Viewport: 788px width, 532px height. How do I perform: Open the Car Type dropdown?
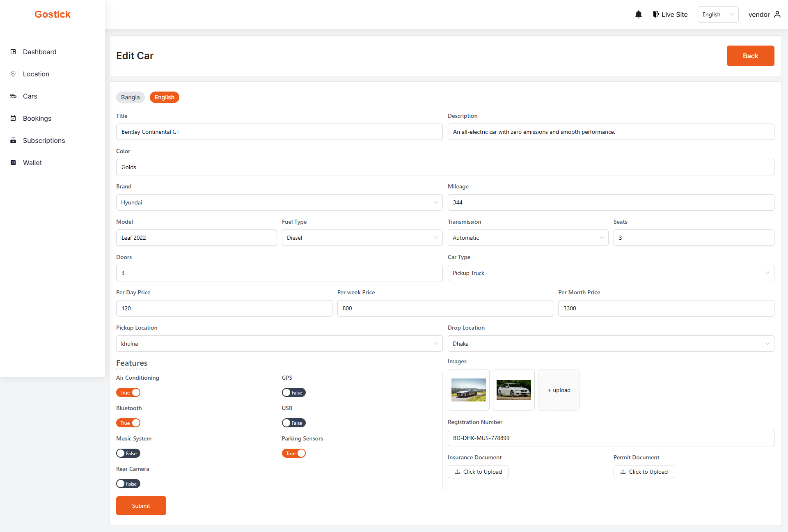tap(611, 273)
